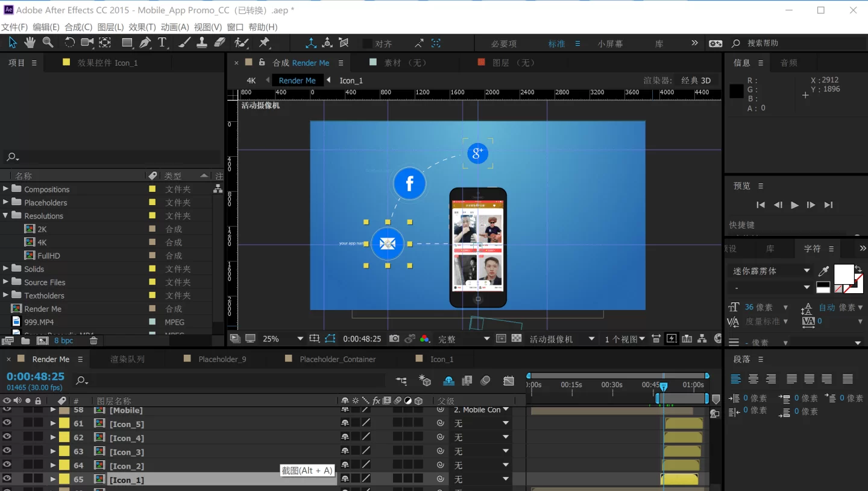Hide the Icon_5 layer using eye icon
The height and width of the screenshot is (491, 868).
coord(7,423)
